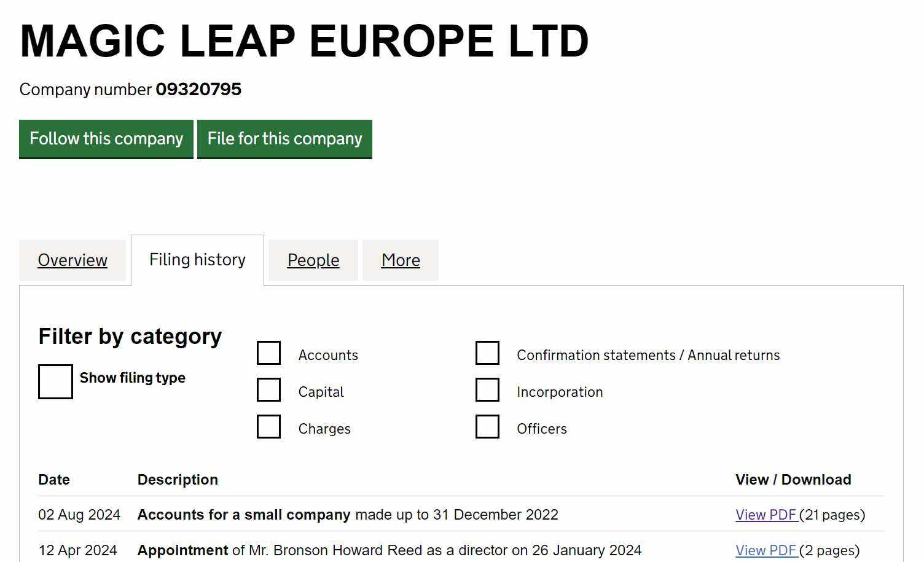Click the Accounts filter label text

pos(328,355)
